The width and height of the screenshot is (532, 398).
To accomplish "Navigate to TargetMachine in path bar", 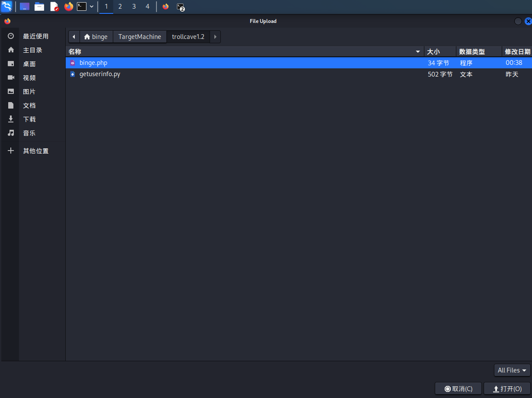I will (140, 37).
